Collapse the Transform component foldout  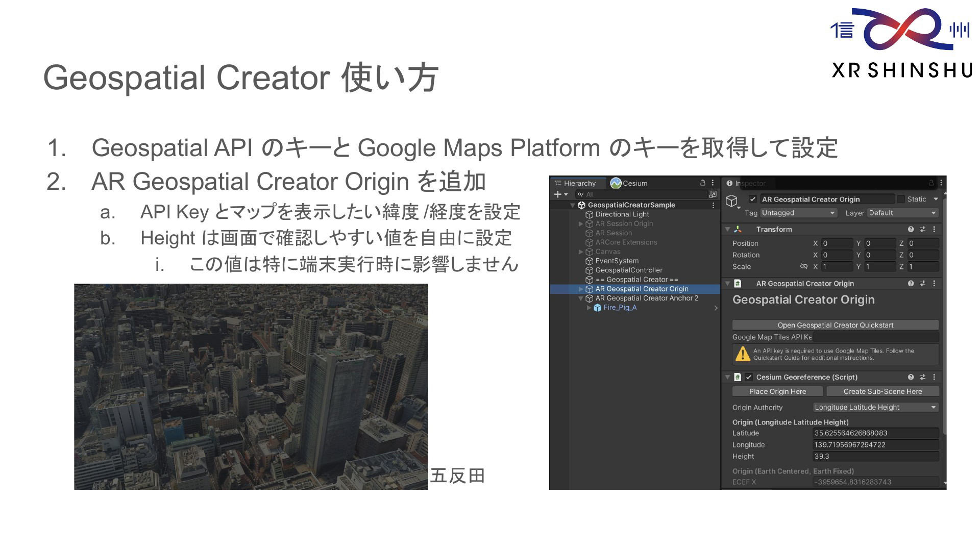(x=727, y=230)
